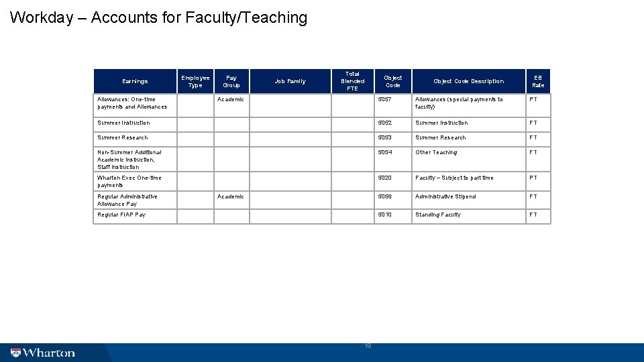Click object code 5052
644x362 pixels.
pyautogui.click(x=385, y=123)
